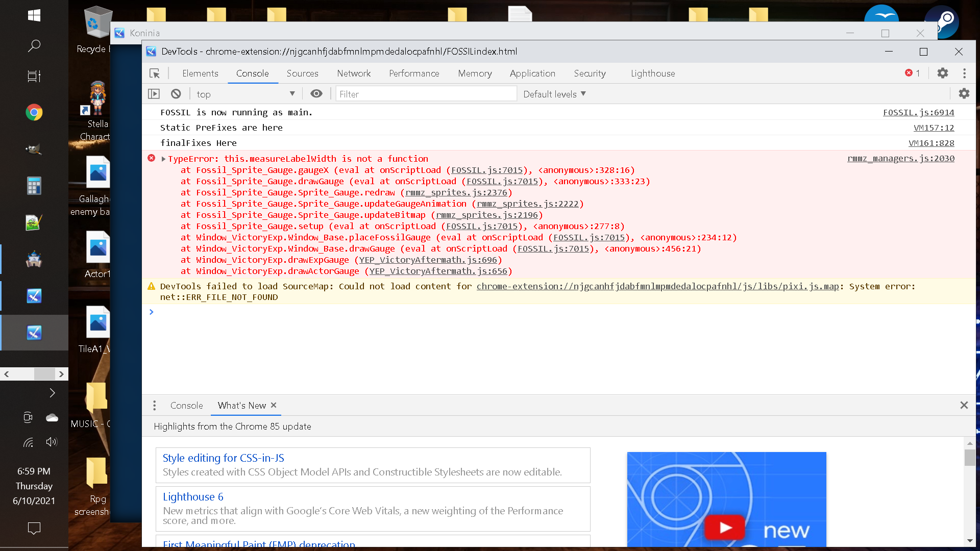Switch to the Sources tab
This screenshot has height=551, width=980.
click(x=302, y=73)
